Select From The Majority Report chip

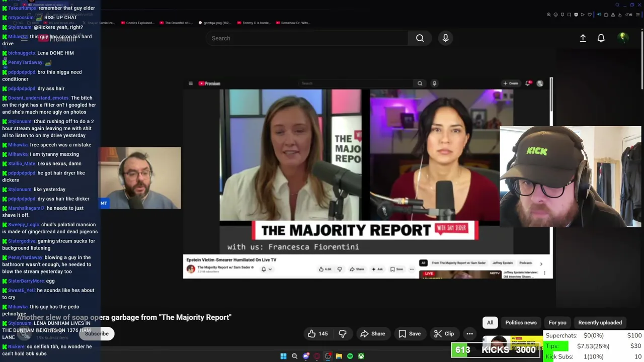tap(459, 263)
